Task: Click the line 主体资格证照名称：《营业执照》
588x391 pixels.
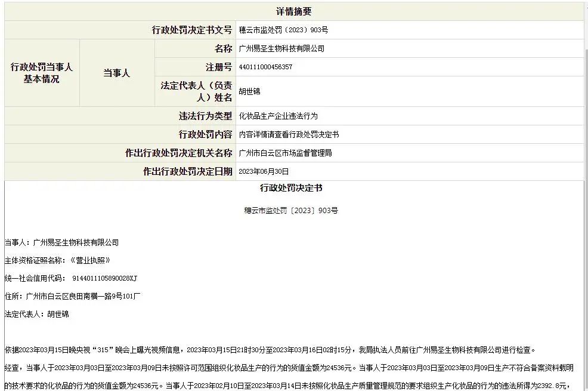Action: coord(57,260)
